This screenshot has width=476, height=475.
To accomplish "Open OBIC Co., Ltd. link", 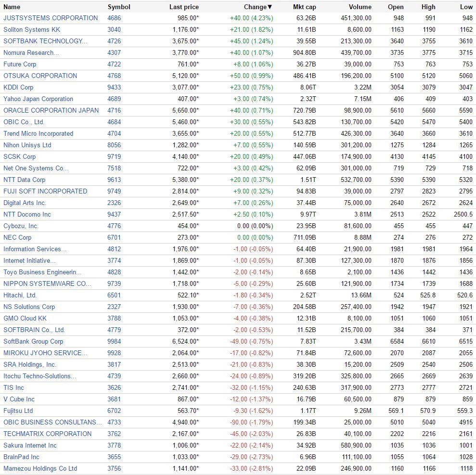I will pos(24,122).
